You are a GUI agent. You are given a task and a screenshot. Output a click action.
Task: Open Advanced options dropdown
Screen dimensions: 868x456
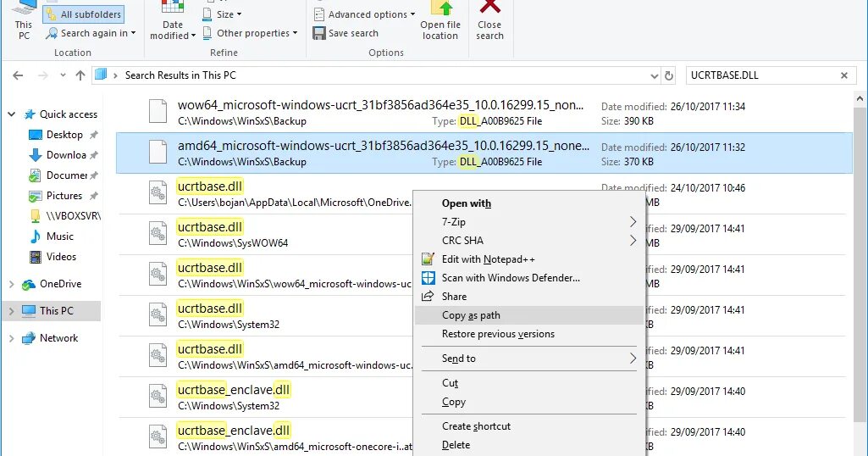(x=364, y=14)
